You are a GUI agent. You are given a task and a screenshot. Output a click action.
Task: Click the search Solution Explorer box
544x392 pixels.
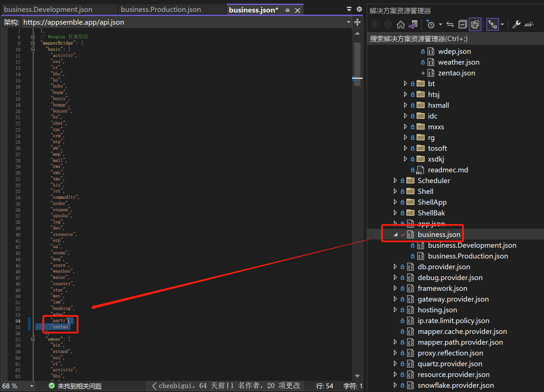point(455,39)
